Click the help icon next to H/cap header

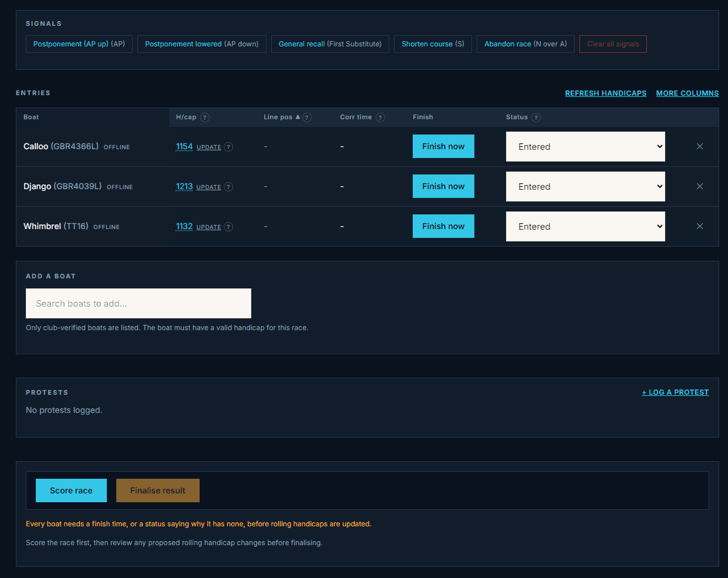click(205, 117)
